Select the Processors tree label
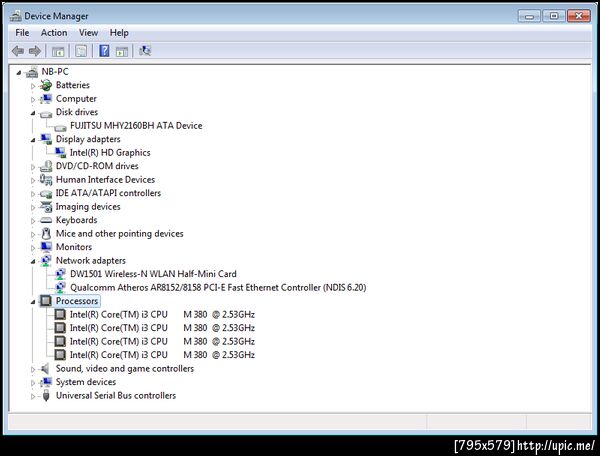 click(77, 301)
